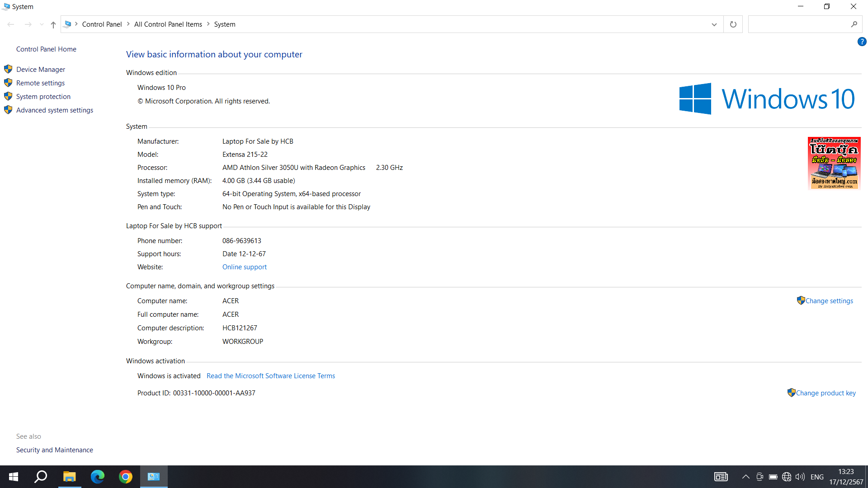This screenshot has height=488, width=868.
Task: Click Change product key
Action: click(x=826, y=393)
